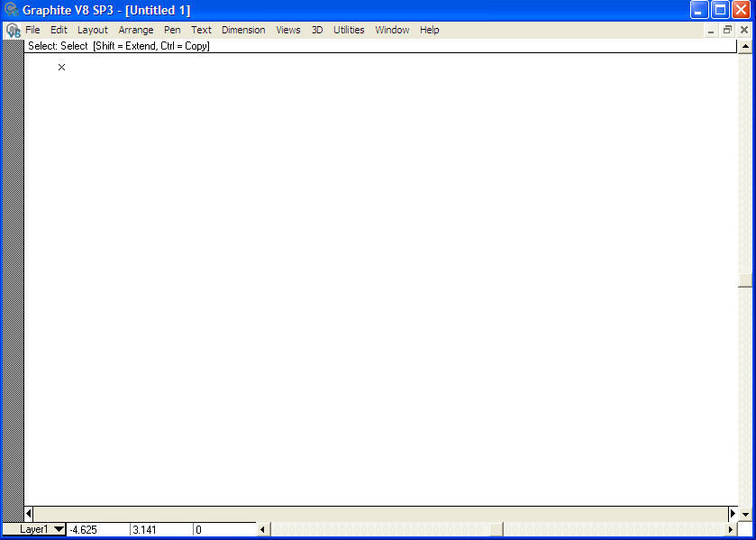This screenshot has width=756, height=540.
Task: Click the X point marker on canvas
Action: pos(61,67)
